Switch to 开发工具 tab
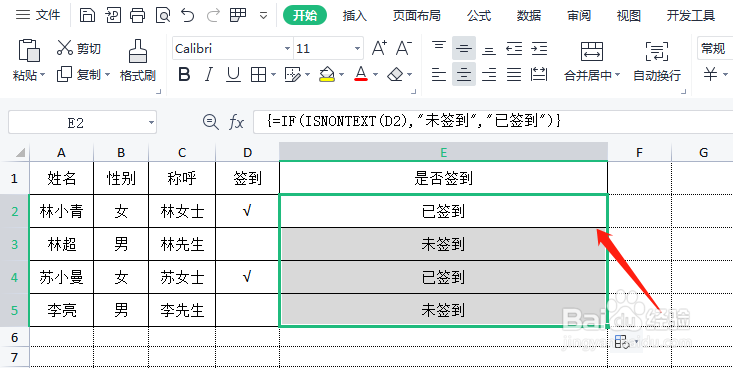733x368 pixels. tap(691, 15)
